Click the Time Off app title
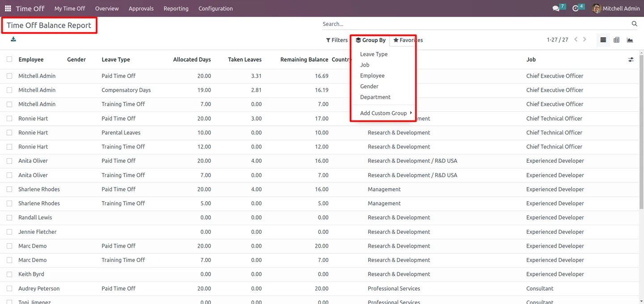644x304 pixels. pos(30,8)
